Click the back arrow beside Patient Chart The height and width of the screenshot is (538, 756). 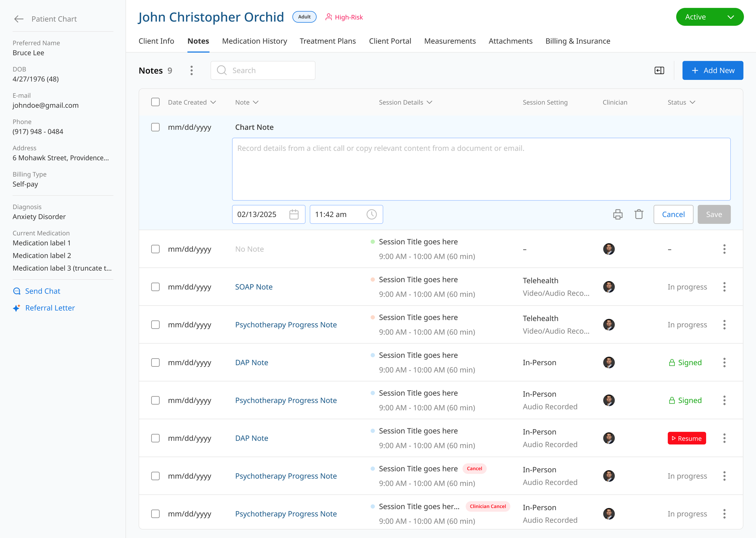[x=19, y=19]
